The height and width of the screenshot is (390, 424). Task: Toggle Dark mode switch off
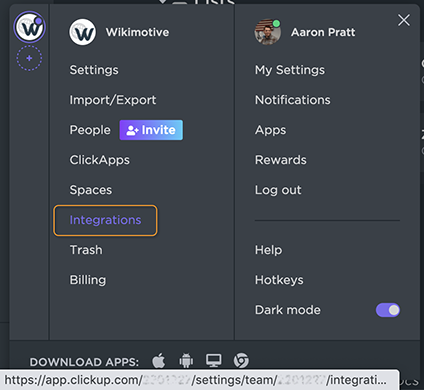tap(388, 310)
